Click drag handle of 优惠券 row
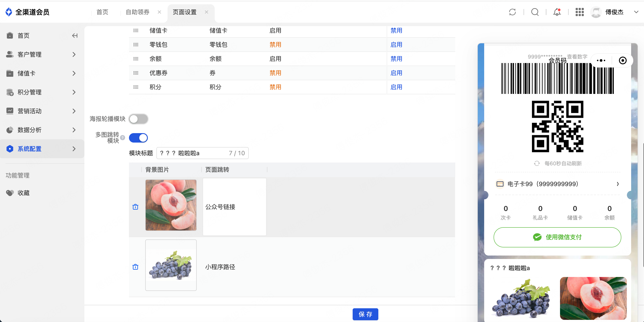This screenshot has width=644, height=322. [136, 73]
